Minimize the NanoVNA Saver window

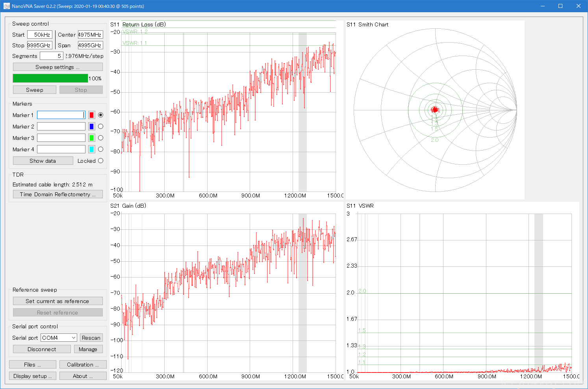pyautogui.click(x=542, y=6)
